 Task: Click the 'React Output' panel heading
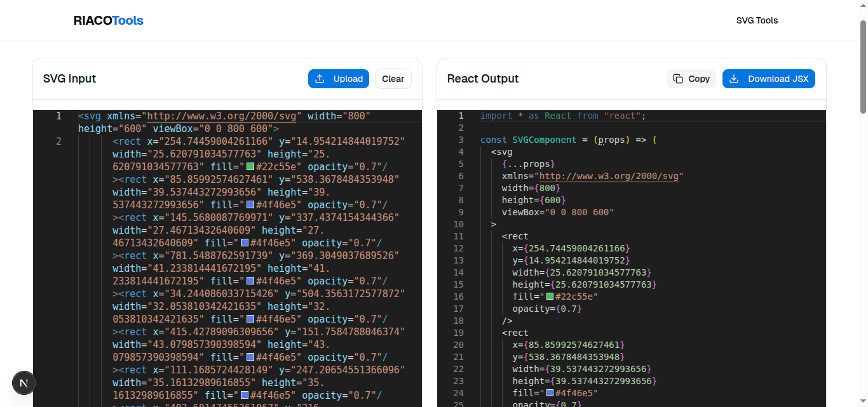point(483,79)
